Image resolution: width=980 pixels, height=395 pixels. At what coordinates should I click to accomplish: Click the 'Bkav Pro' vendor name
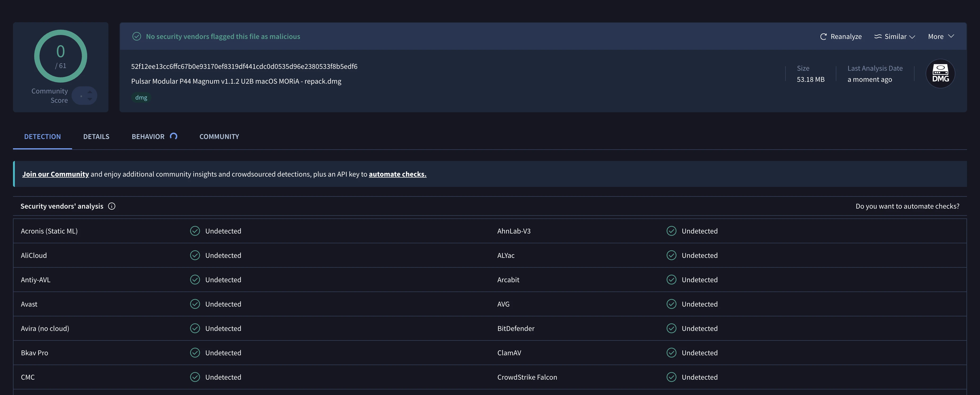(34, 352)
